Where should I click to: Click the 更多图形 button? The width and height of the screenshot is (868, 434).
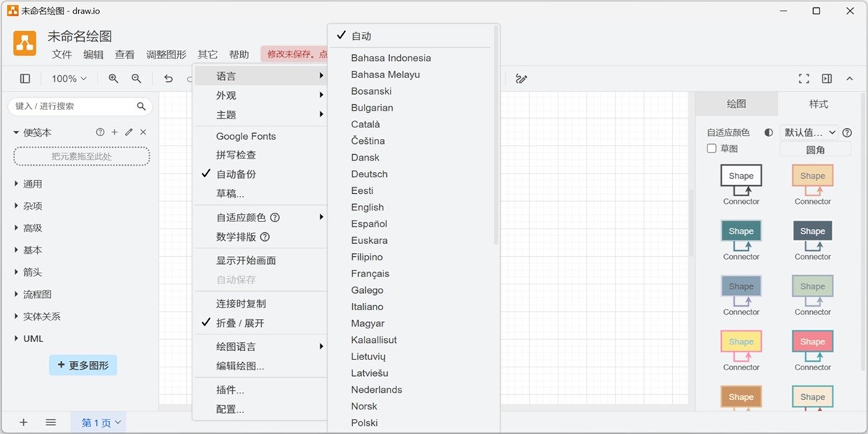[x=82, y=365]
